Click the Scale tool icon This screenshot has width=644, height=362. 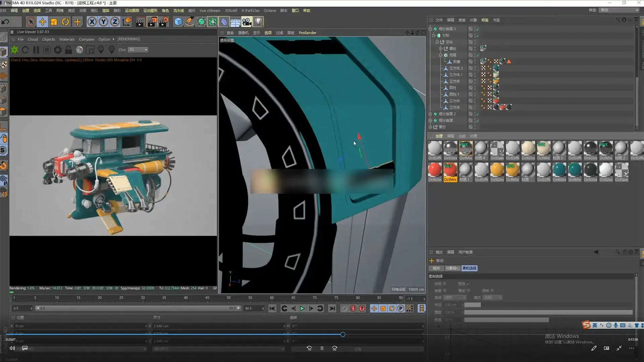[54, 22]
